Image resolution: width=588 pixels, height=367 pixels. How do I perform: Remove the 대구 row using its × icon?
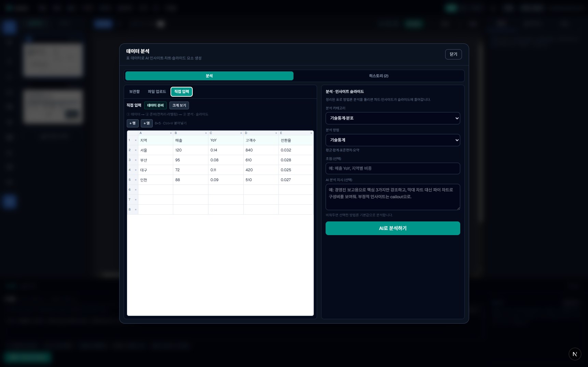[136, 170]
